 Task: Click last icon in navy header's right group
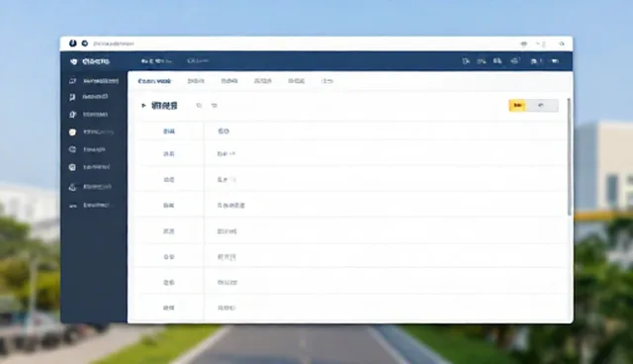click(556, 61)
